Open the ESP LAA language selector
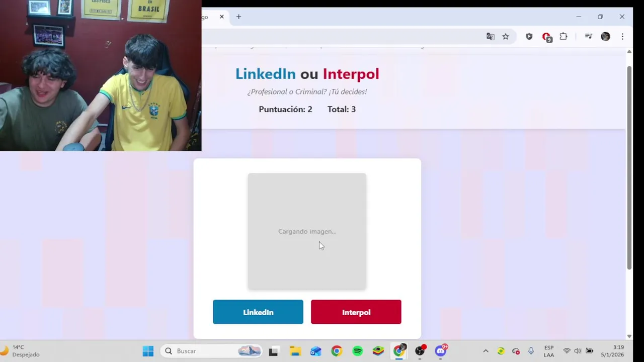 [x=549, y=351]
